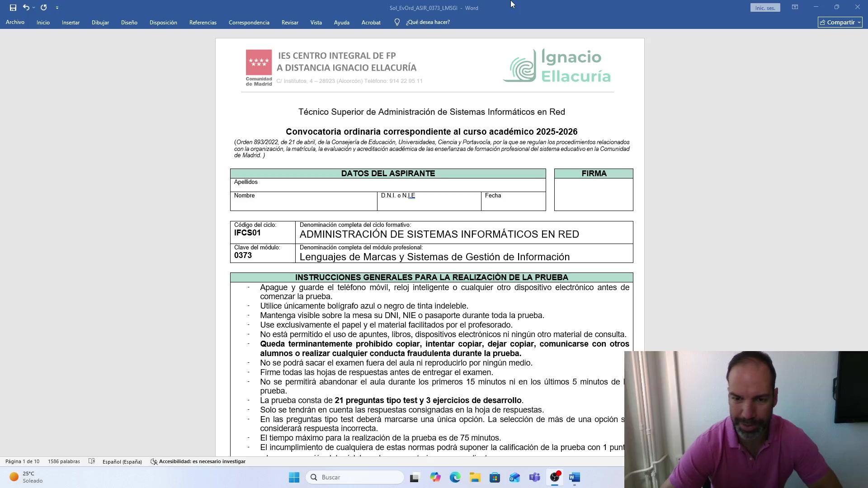Screen dimensions: 868x488
Task: Expand the Customize Quick Access Toolbar dropdown
Action: (57, 8)
